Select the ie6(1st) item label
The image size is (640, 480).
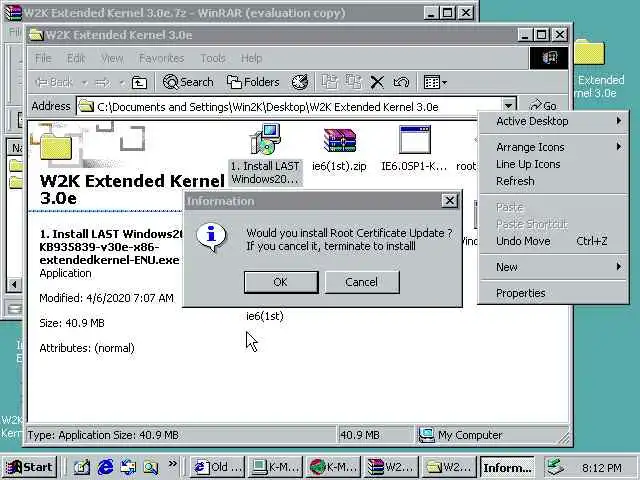click(x=265, y=316)
